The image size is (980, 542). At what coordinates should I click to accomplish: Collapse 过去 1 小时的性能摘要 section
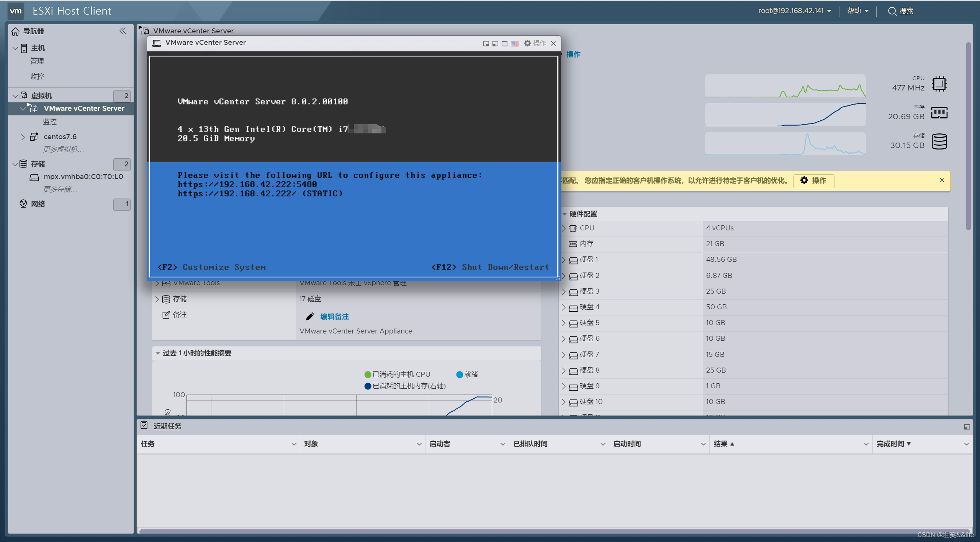click(157, 353)
